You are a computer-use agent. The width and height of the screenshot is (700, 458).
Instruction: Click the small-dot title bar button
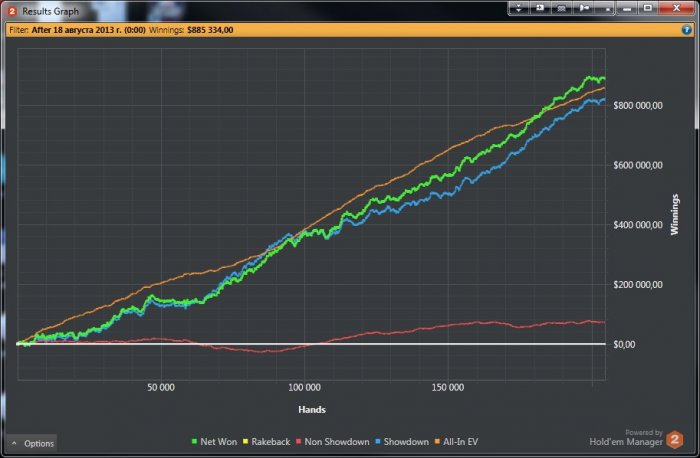pos(605,8)
